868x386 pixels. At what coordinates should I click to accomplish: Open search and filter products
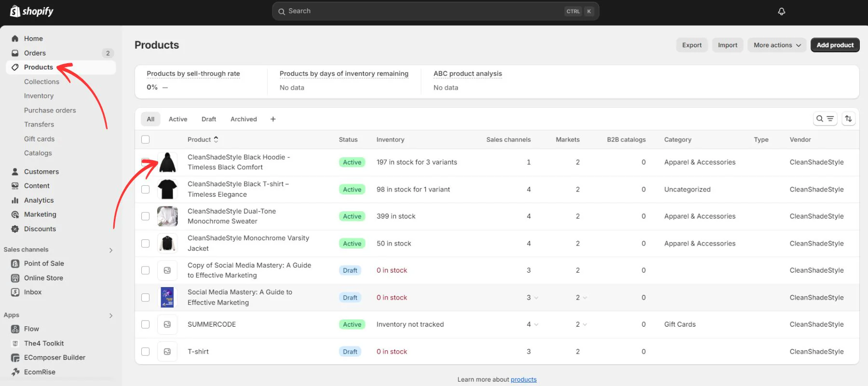point(825,119)
